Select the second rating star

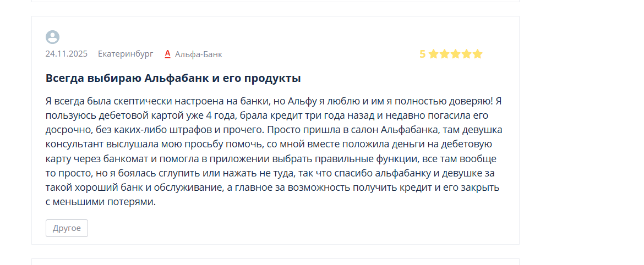coord(444,54)
